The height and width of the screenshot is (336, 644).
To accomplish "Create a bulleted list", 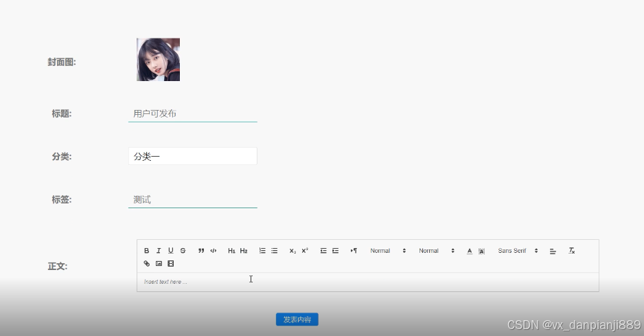I will (x=275, y=251).
